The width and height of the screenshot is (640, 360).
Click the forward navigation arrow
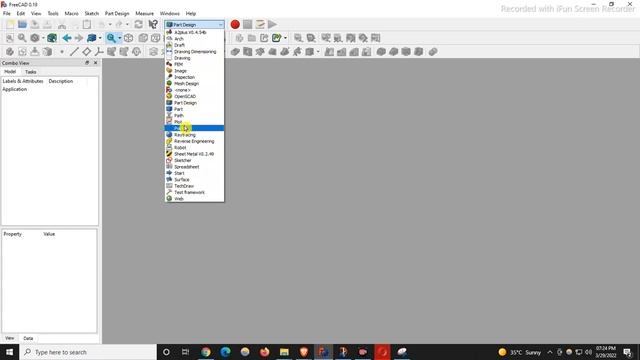coord(79,38)
